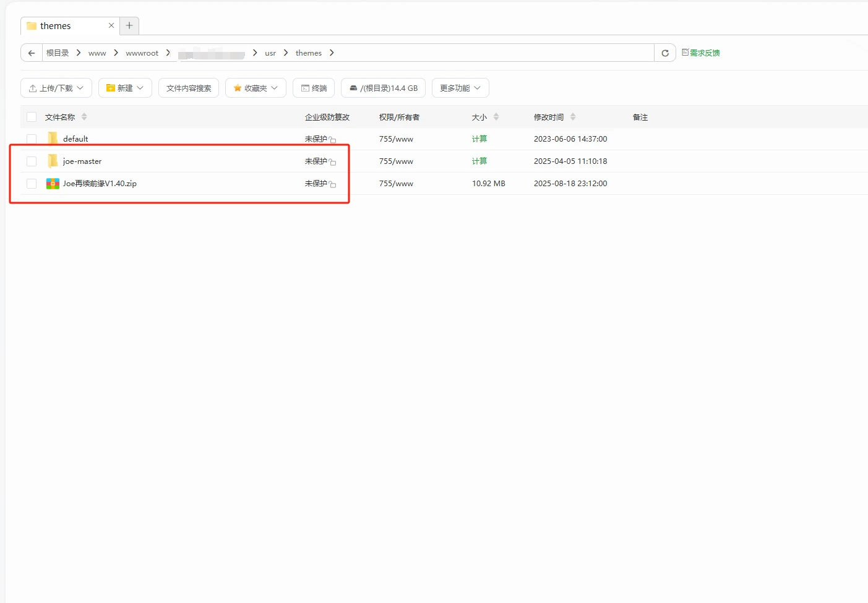Open the 需求反馈 feedback link
868x603 pixels.
[701, 53]
